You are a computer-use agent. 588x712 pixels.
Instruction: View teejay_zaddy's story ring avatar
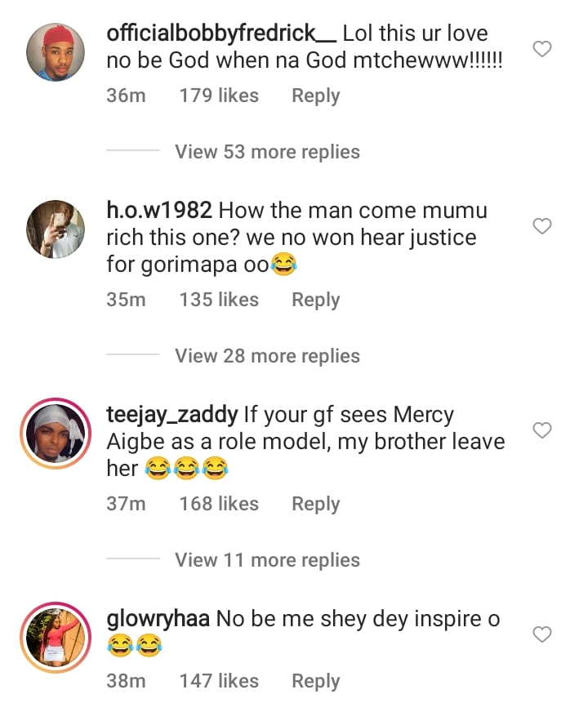pyautogui.click(x=54, y=434)
